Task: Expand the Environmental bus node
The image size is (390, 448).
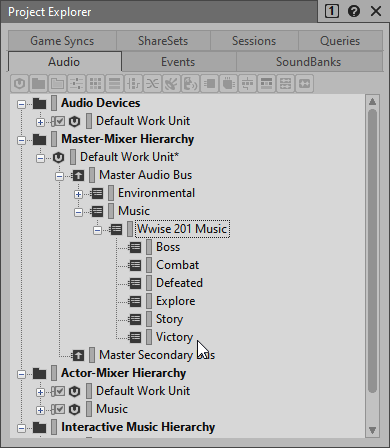Action: click(x=78, y=194)
